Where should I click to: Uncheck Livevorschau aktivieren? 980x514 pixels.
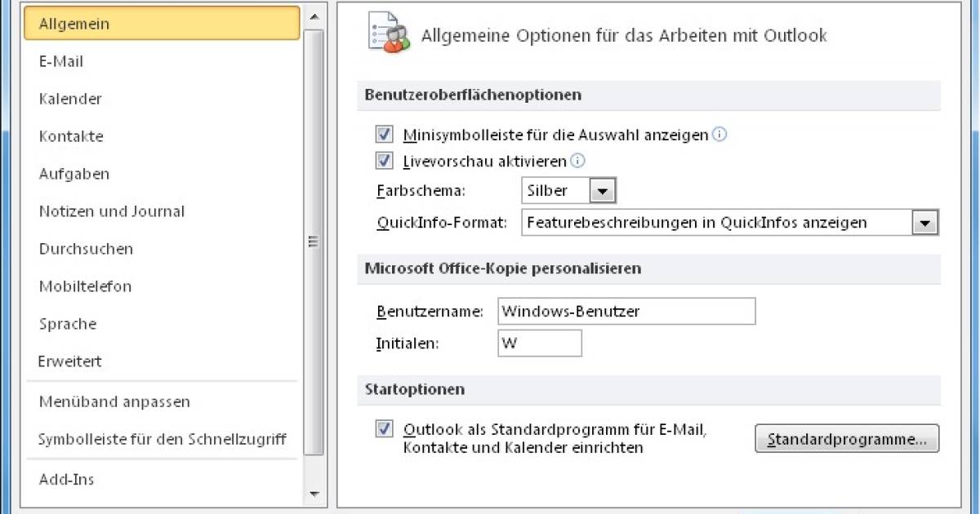coord(384,161)
